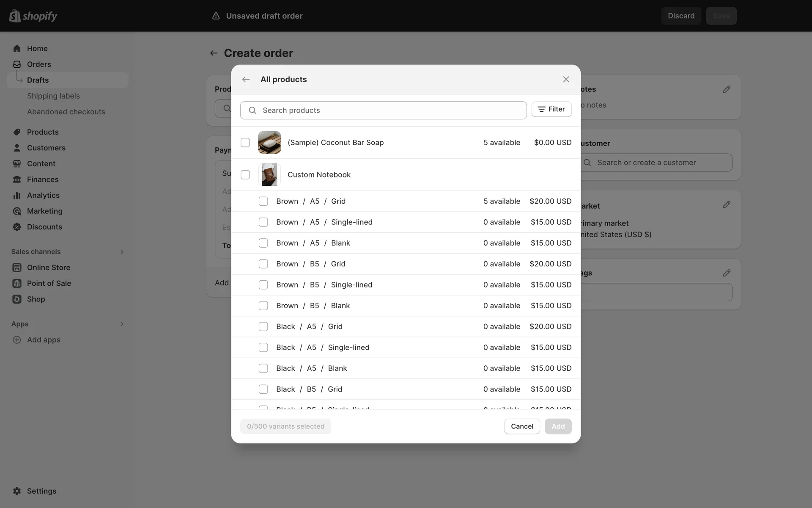812x508 pixels.
Task: Click the back arrow in All products dialog
Action: click(246, 80)
